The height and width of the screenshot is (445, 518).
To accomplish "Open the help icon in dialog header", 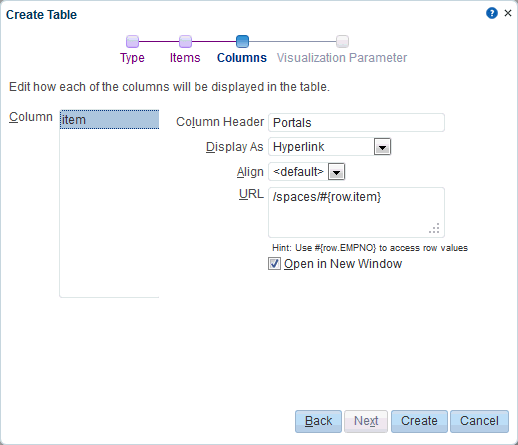I will pyautogui.click(x=492, y=13).
